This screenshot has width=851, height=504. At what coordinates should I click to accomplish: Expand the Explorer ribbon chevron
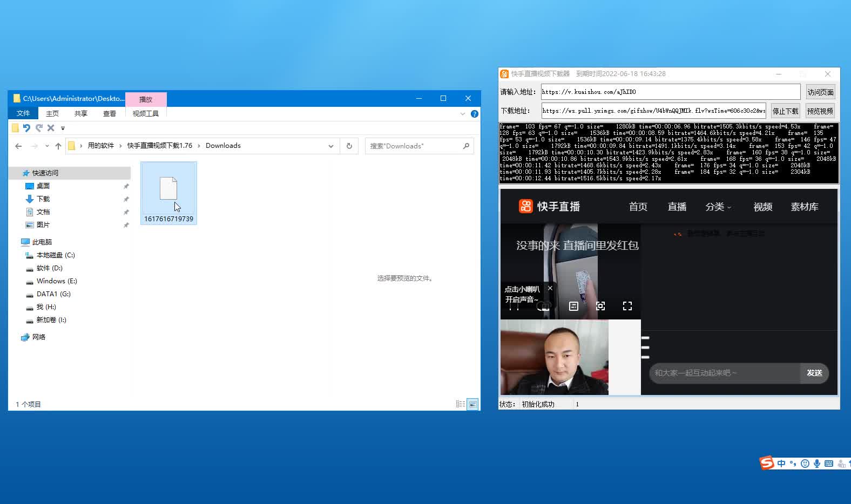coord(463,114)
